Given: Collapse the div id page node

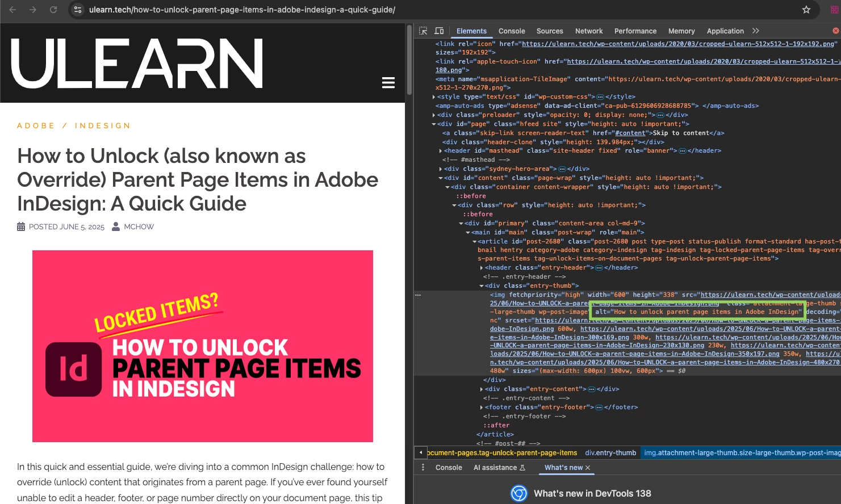Looking at the screenshot, I should click(x=434, y=124).
